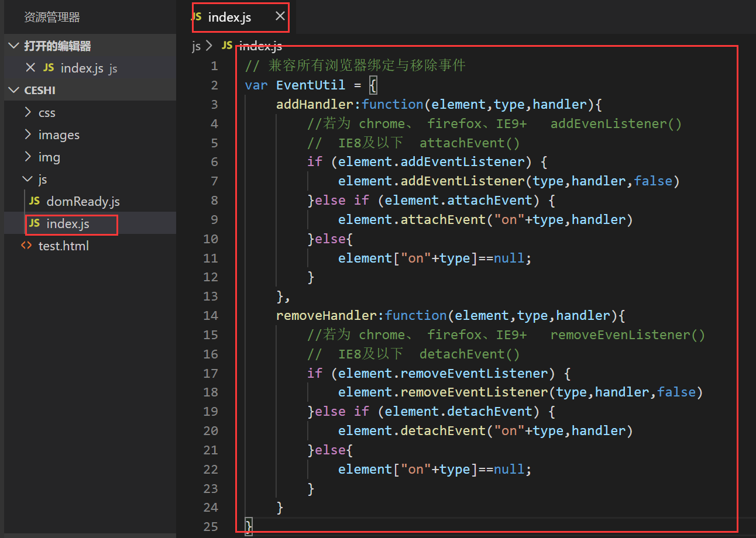Select index.js in open editors list
756x538 pixels.
82,68
